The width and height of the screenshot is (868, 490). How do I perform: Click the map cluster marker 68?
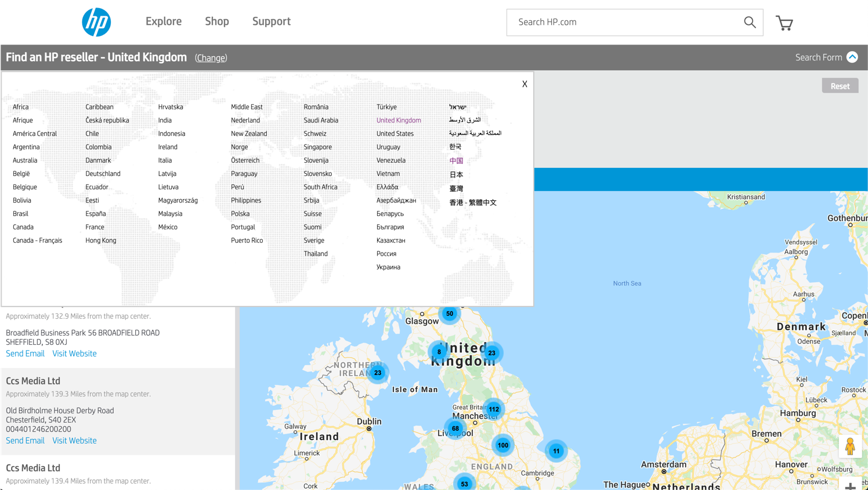click(455, 428)
